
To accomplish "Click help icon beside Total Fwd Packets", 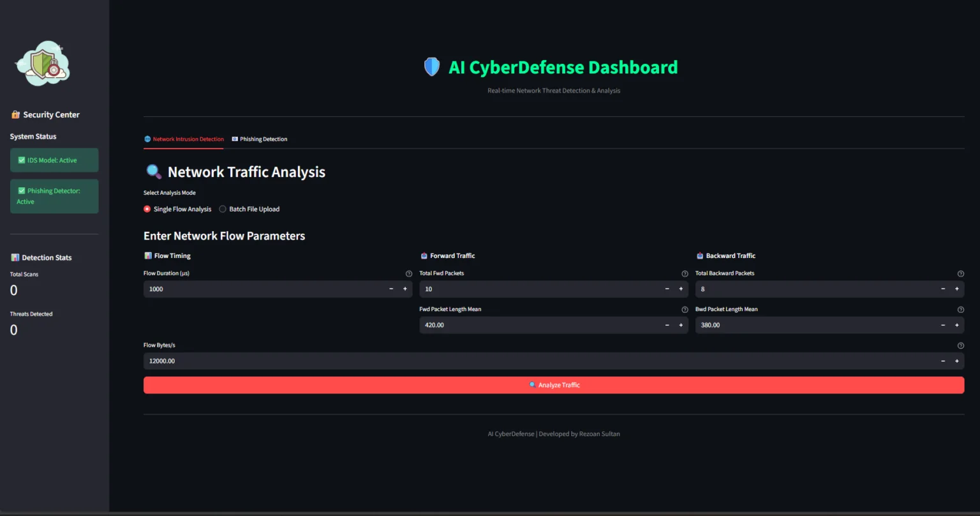I will point(685,273).
